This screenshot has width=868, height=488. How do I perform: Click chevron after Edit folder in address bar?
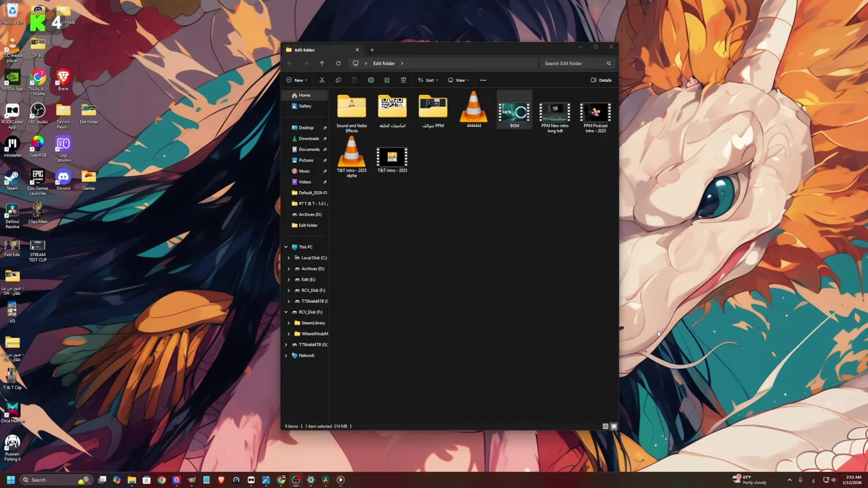(x=402, y=63)
